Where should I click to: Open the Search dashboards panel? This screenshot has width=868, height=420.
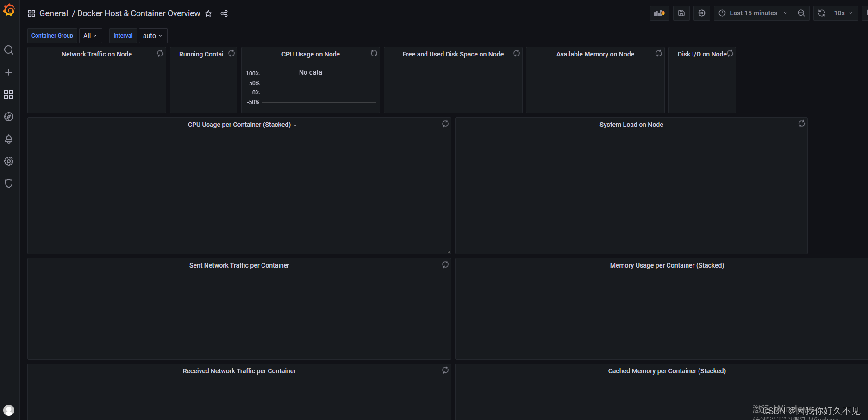9,50
